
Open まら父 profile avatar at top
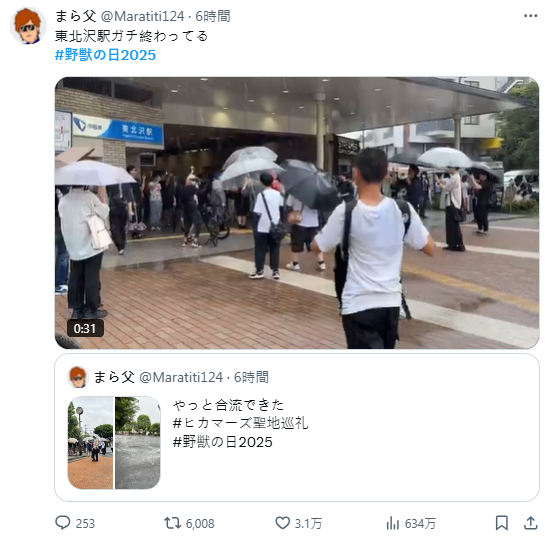pos(28,26)
